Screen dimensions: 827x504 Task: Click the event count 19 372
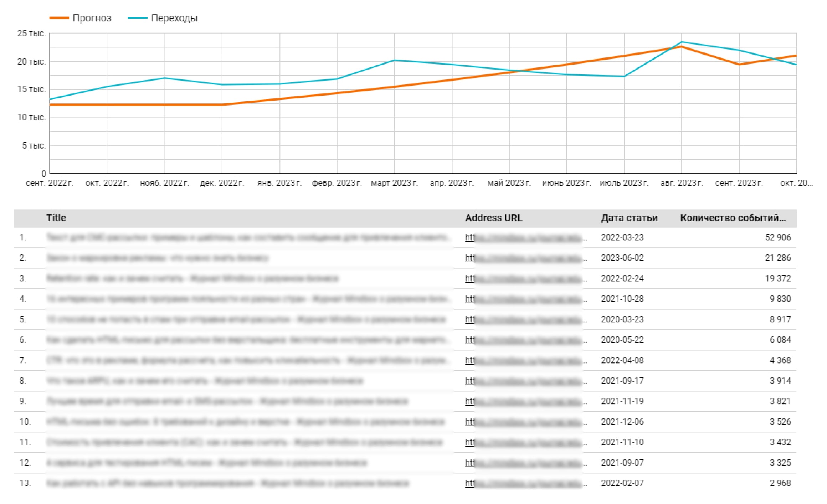(x=778, y=278)
